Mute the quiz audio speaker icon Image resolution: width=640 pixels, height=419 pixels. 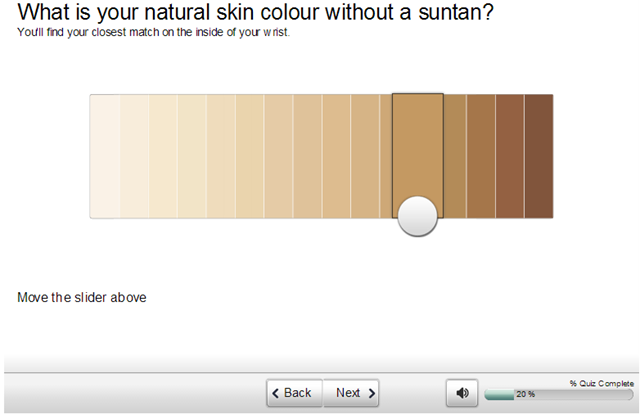click(461, 393)
